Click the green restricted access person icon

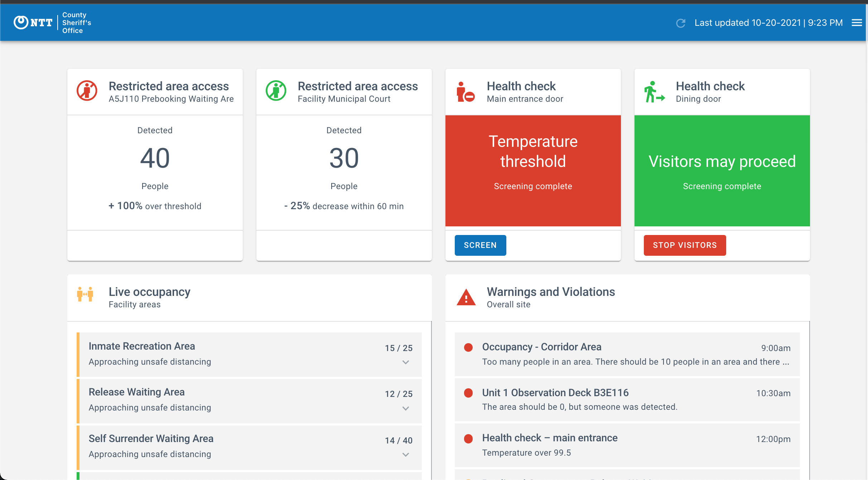pos(276,91)
